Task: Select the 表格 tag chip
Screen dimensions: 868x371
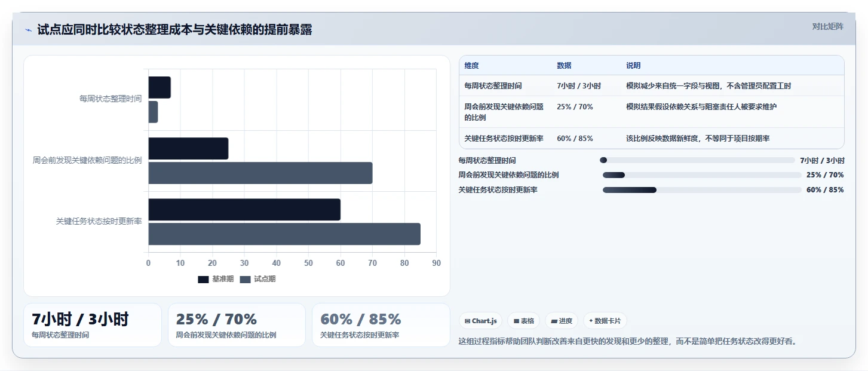Action: pos(523,321)
